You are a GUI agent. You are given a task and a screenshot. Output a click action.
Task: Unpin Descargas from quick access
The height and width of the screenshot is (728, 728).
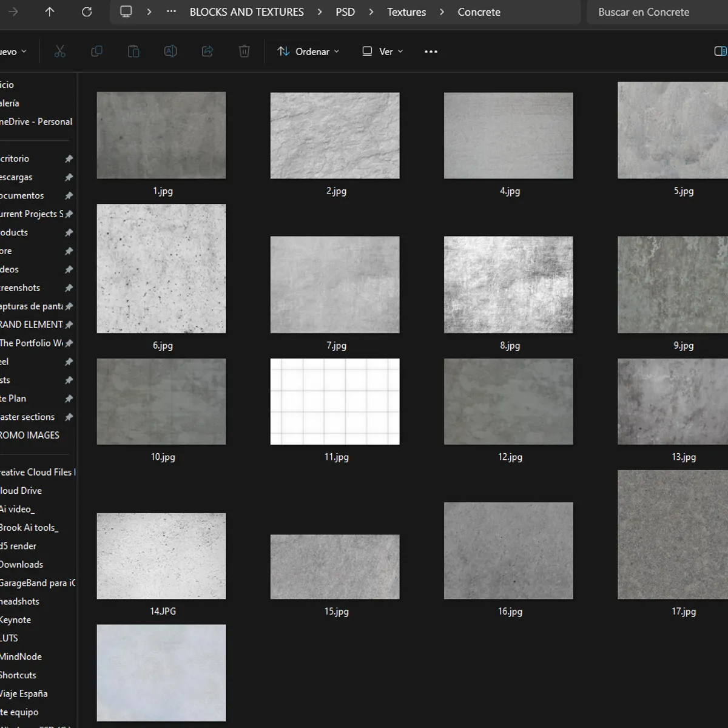[69, 177]
